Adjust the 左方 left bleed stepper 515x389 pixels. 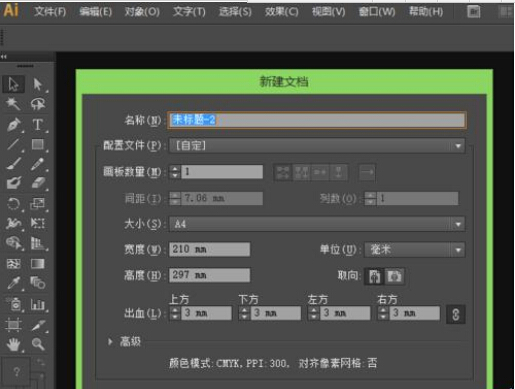click(x=314, y=313)
